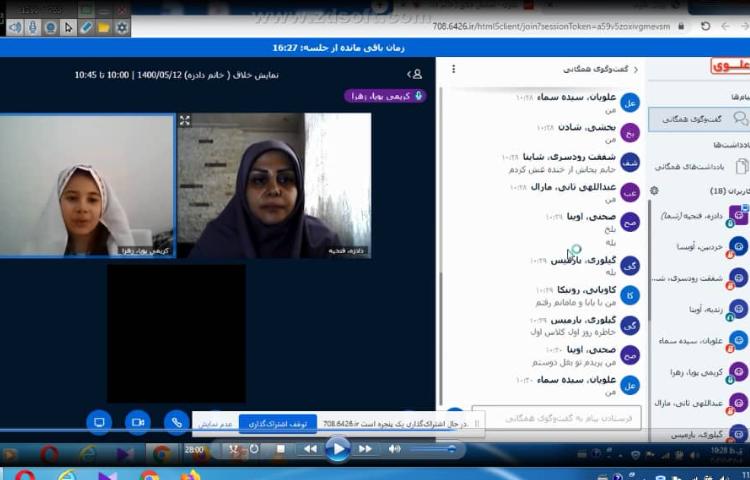Viewport: 750px width, 480px height.
Task: Click avatar of شفقت رودسری chat message
Action: tap(630, 163)
